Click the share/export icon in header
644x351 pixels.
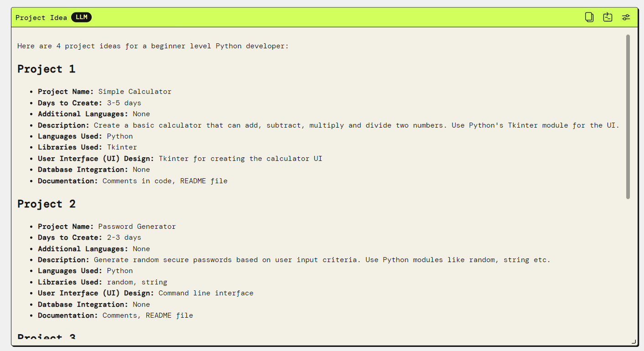point(608,17)
